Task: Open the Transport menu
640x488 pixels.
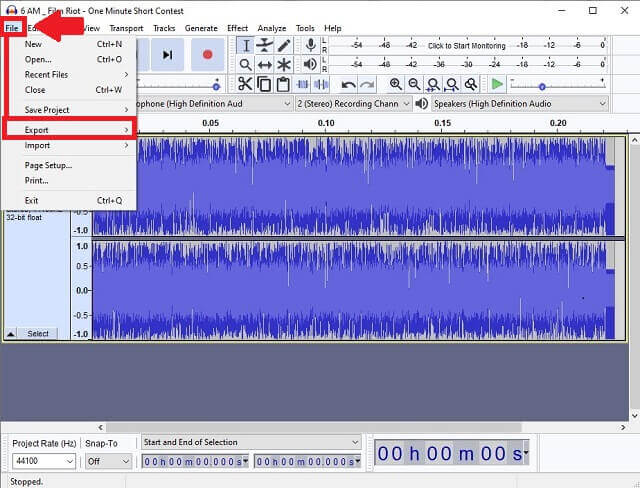Action: click(126, 28)
